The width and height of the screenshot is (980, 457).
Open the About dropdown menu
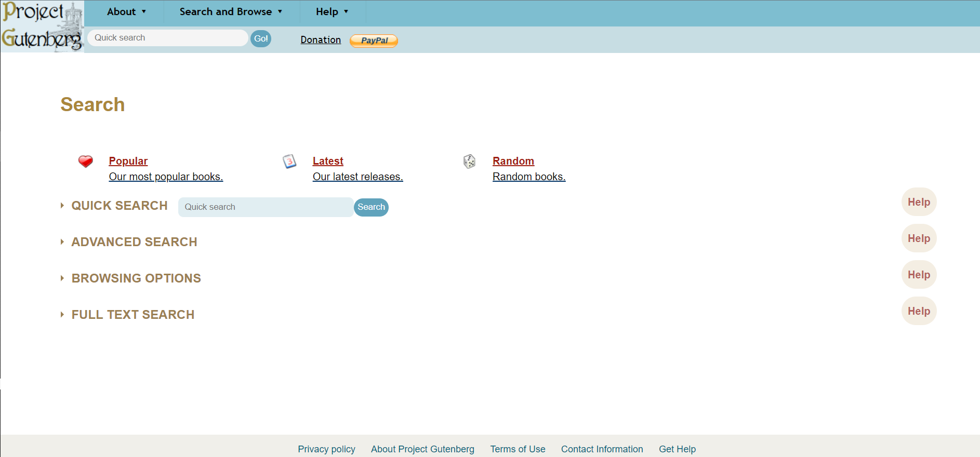[126, 12]
